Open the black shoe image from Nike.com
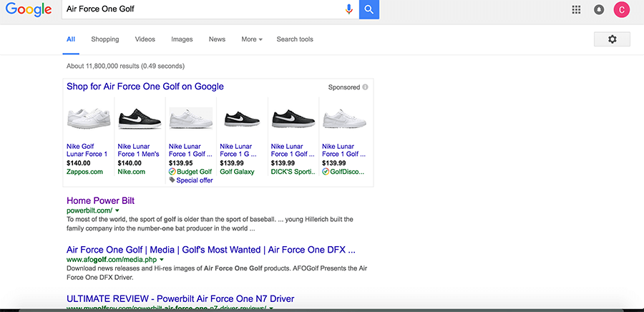This screenshot has width=644, height=312. pyautogui.click(x=140, y=118)
